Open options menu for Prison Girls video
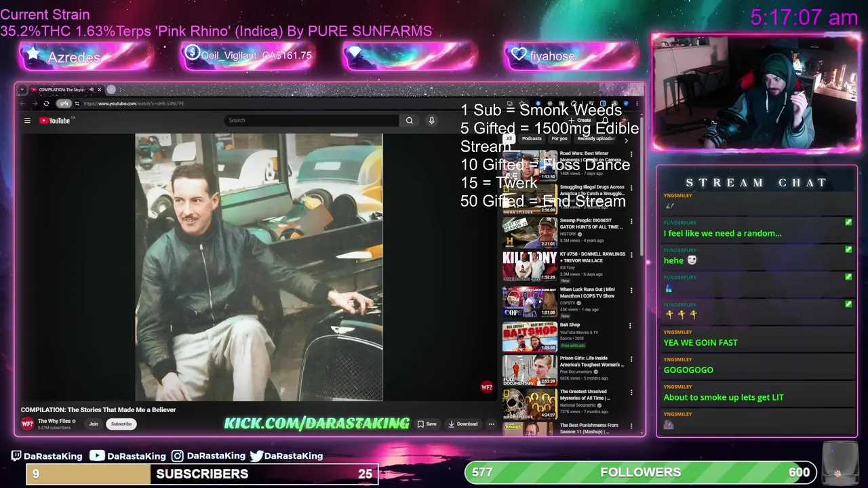 (x=631, y=359)
